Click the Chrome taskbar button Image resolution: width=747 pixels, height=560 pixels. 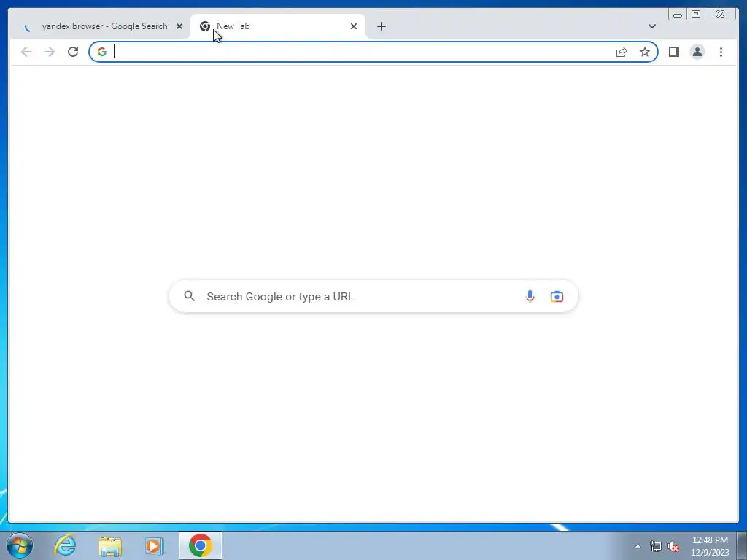coord(201,545)
